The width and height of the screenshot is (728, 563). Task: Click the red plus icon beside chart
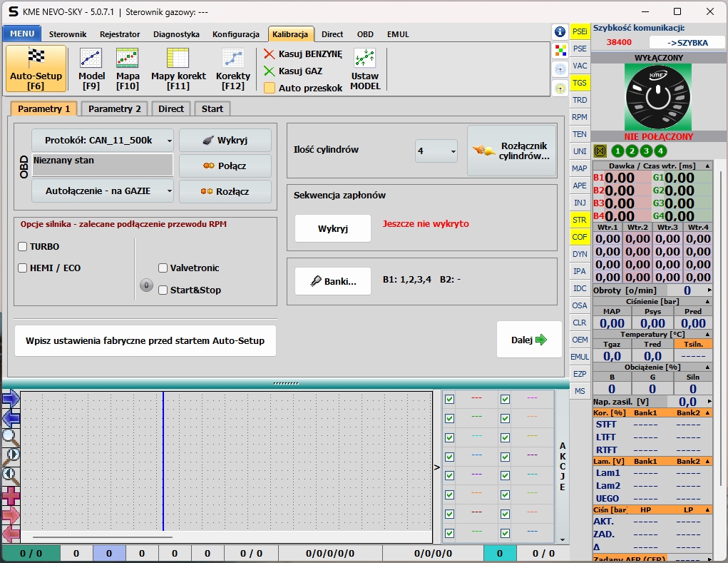pyautogui.click(x=11, y=495)
